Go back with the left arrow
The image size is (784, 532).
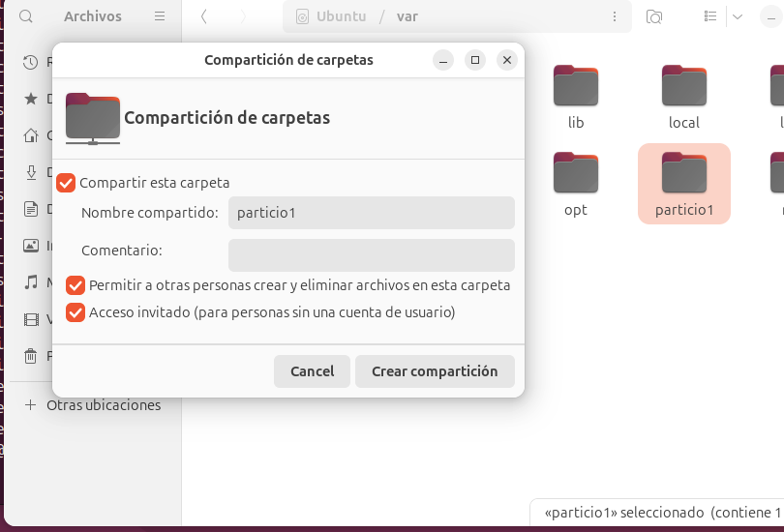pos(204,16)
